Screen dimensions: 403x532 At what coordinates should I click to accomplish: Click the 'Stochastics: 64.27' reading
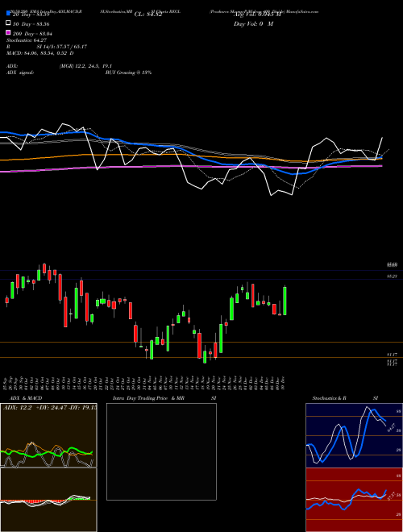[27, 40]
